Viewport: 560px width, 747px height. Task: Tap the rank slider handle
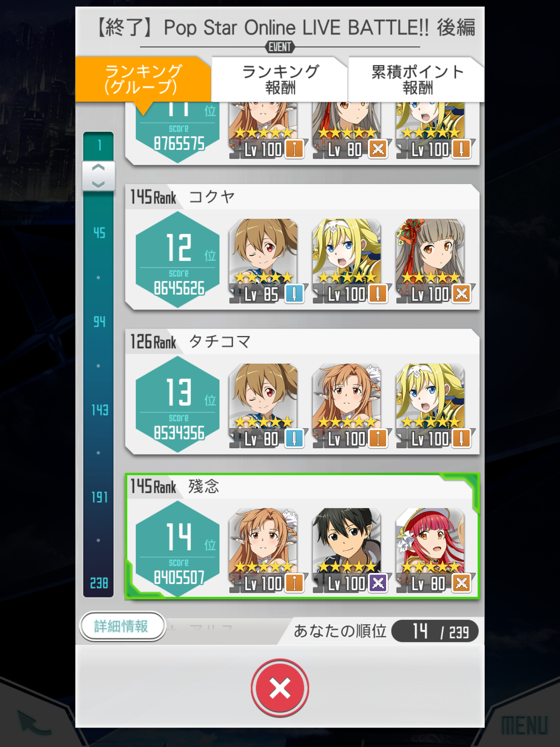click(98, 176)
